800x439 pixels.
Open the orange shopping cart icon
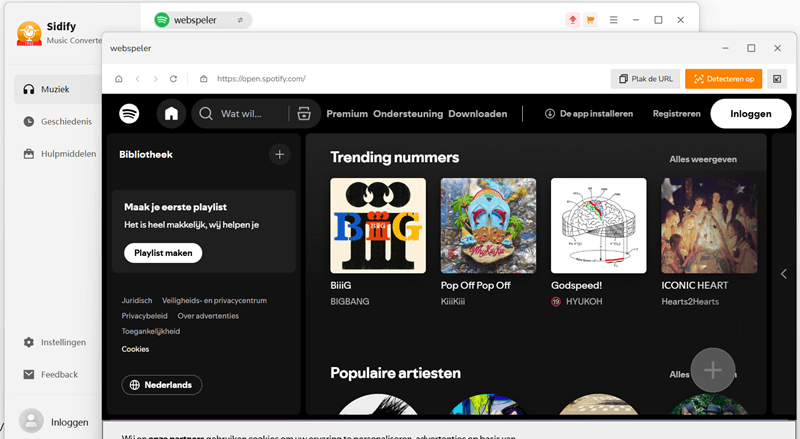(590, 20)
